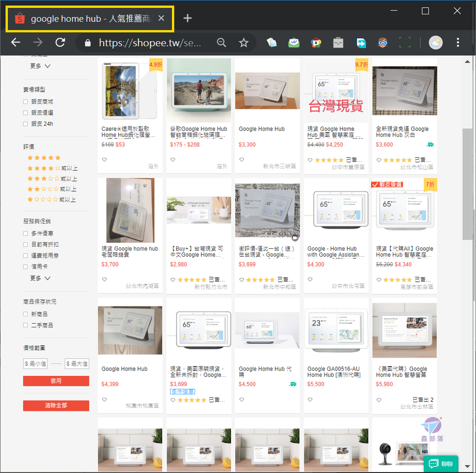476x473 pixels.
Task: Enable the 目前有折扣 filter
Action: (26, 245)
